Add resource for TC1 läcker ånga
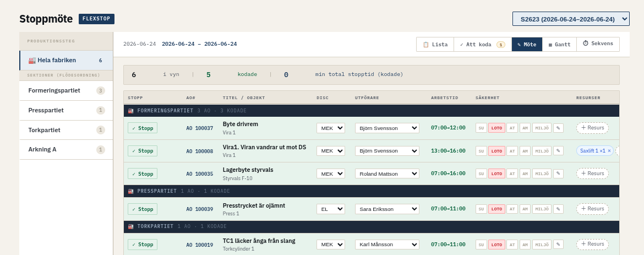Viewport: 644px width, 255px height. 592,245
